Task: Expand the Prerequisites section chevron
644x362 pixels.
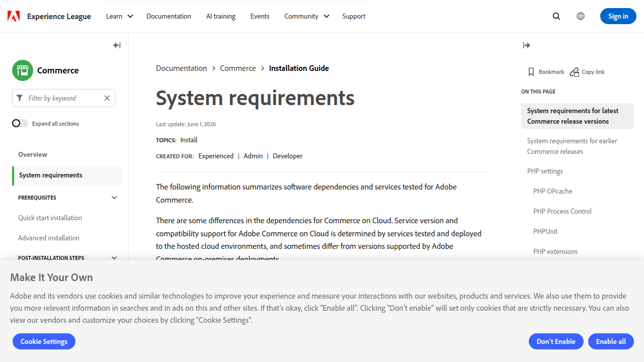Action: pos(114,198)
